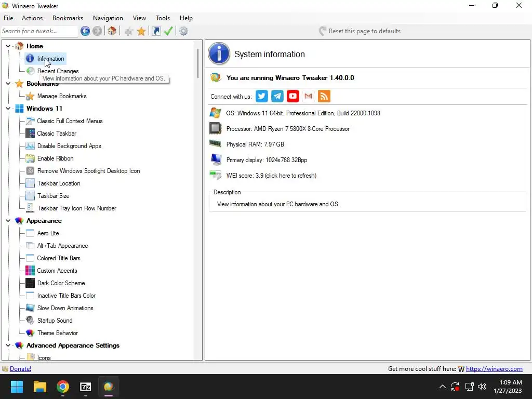
Task: Click the Forward navigation arrow in toolbar
Action: click(97, 31)
